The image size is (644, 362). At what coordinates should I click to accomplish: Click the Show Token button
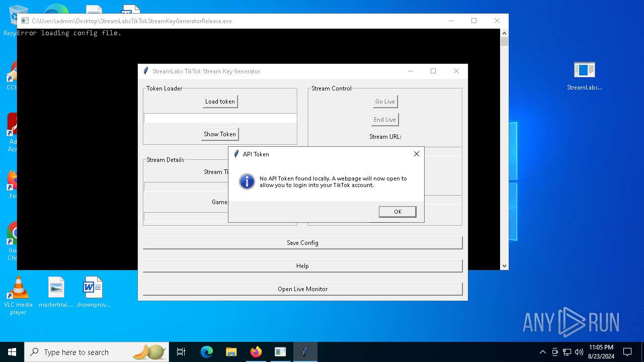coord(220,134)
